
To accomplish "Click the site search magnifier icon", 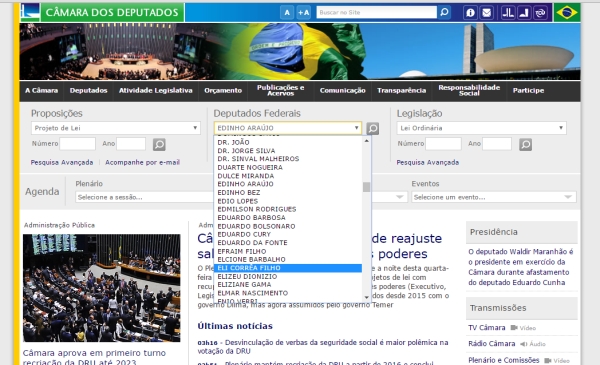I will coord(444,12).
